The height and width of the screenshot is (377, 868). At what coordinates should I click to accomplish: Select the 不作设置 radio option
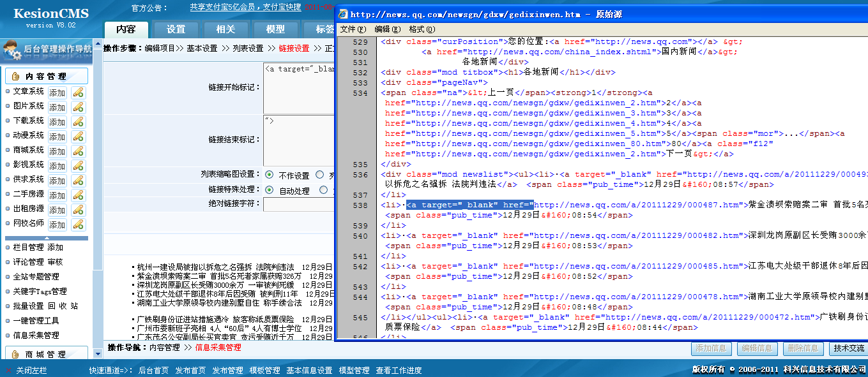pos(269,175)
